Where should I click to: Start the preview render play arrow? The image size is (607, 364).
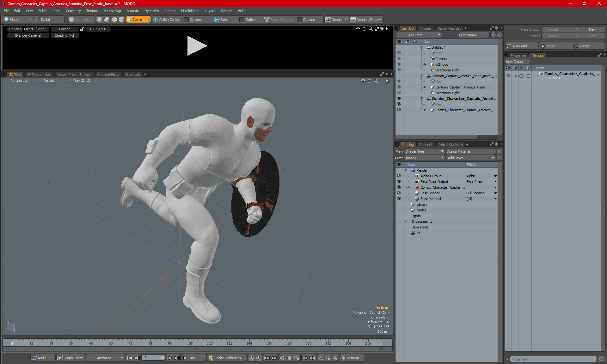[x=197, y=46]
